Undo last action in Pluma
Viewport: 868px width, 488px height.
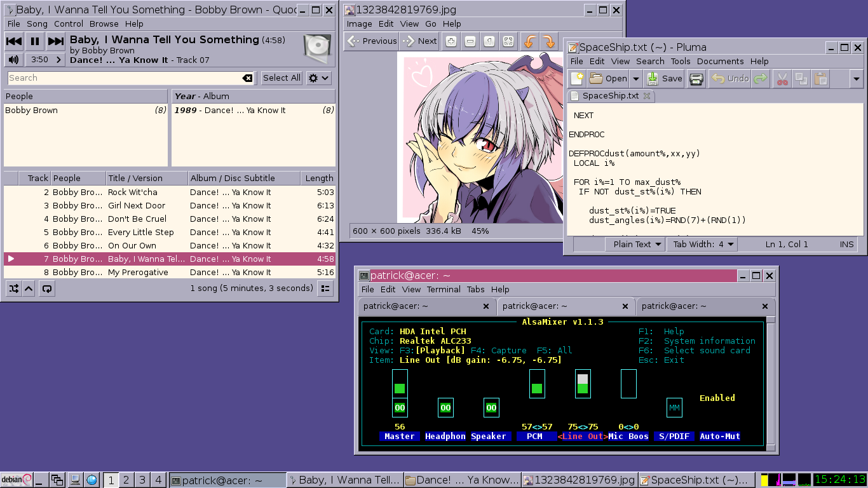pos(730,79)
